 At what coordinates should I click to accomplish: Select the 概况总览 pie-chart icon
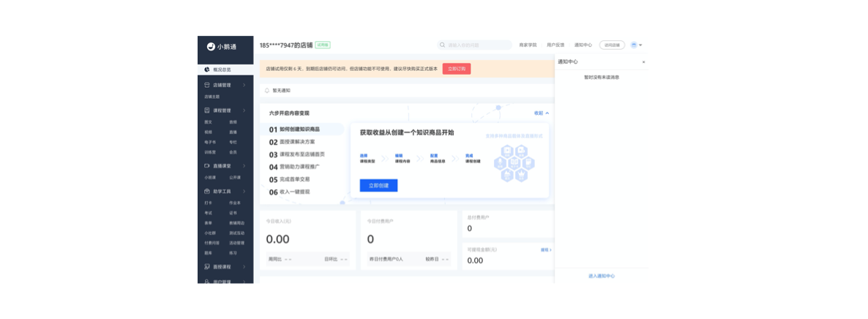207,70
